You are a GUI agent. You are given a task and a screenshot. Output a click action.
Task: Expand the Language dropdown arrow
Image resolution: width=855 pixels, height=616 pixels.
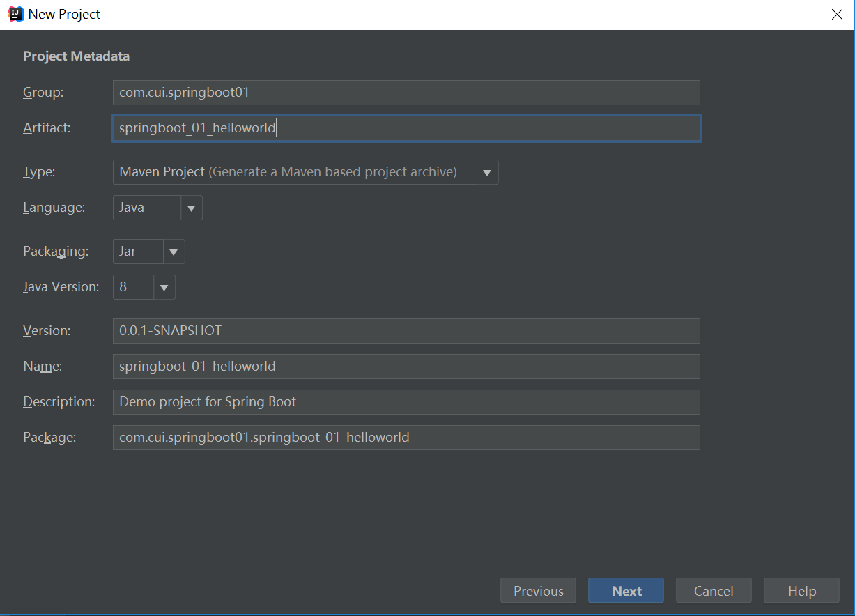point(192,208)
